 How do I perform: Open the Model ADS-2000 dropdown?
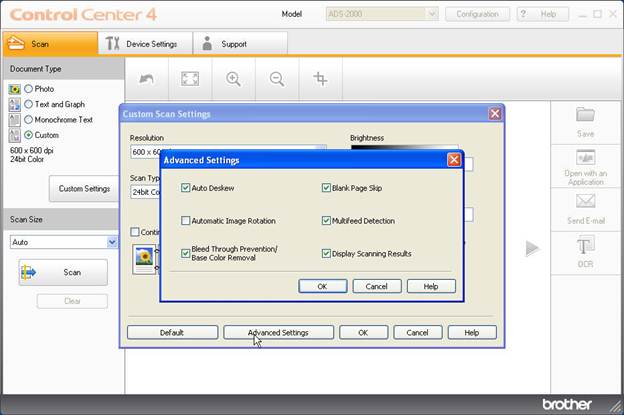coord(431,15)
